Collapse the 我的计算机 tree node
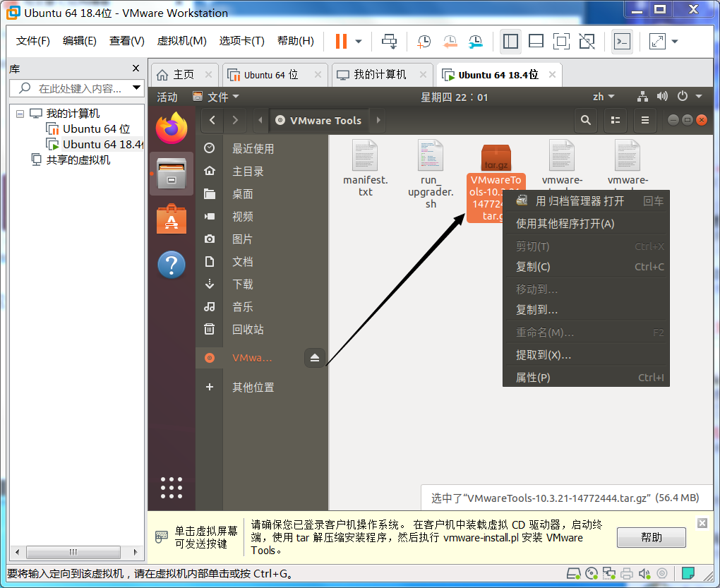The image size is (720, 588). 20,114
